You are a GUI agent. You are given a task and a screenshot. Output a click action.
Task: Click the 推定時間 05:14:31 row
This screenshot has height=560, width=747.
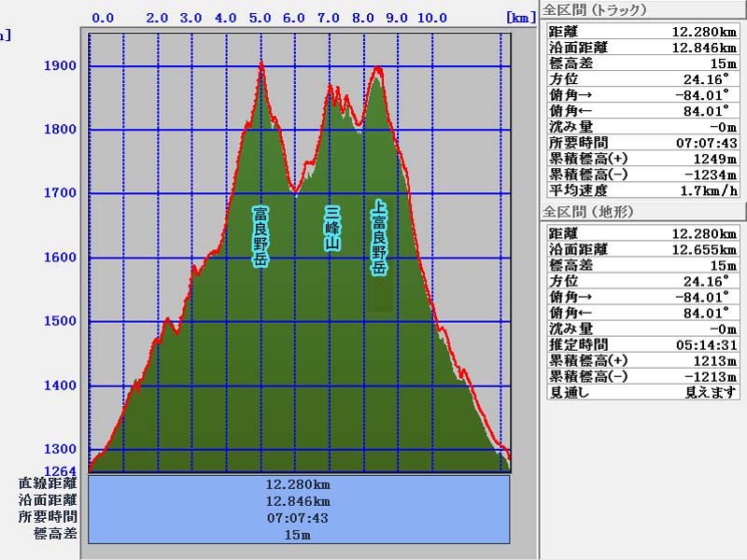coord(642,344)
